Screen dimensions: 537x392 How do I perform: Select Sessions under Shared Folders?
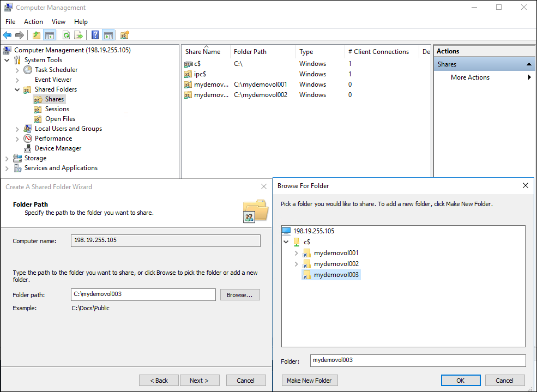point(57,108)
